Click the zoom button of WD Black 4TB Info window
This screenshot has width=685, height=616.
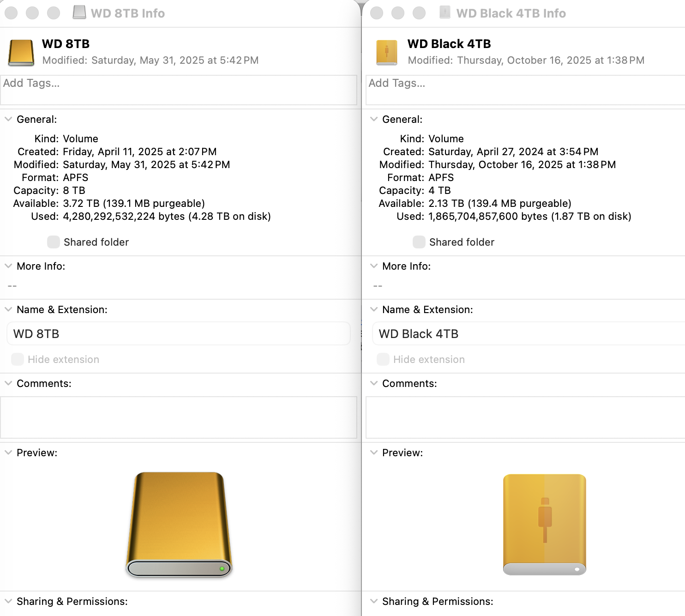pyautogui.click(x=419, y=13)
